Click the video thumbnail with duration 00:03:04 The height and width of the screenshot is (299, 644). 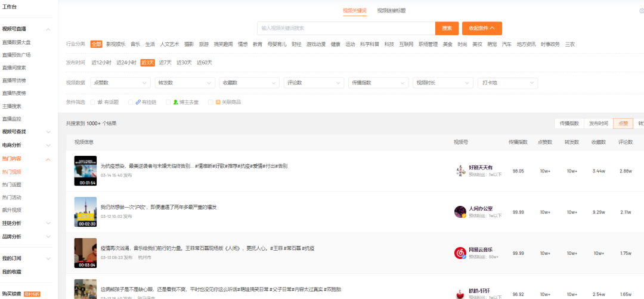[85, 253]
